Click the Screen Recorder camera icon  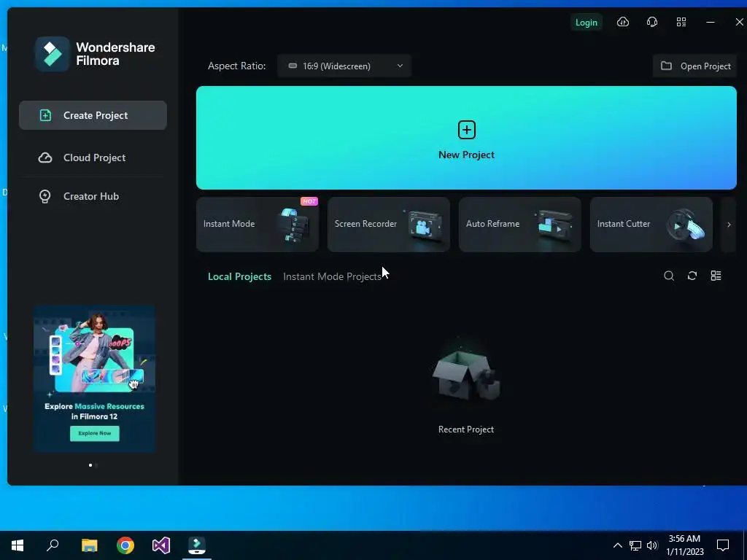coord(424,225)
